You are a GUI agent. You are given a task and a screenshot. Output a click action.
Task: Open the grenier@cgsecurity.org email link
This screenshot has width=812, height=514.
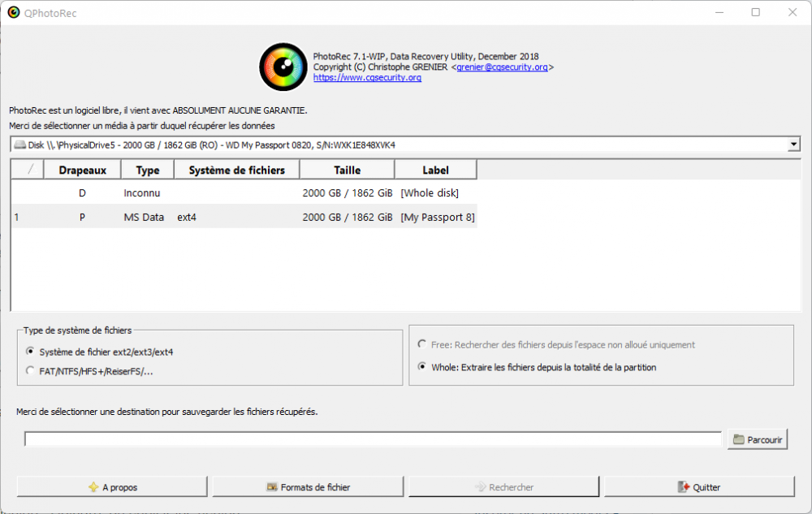pyautogui.click(x=502, y=67)
